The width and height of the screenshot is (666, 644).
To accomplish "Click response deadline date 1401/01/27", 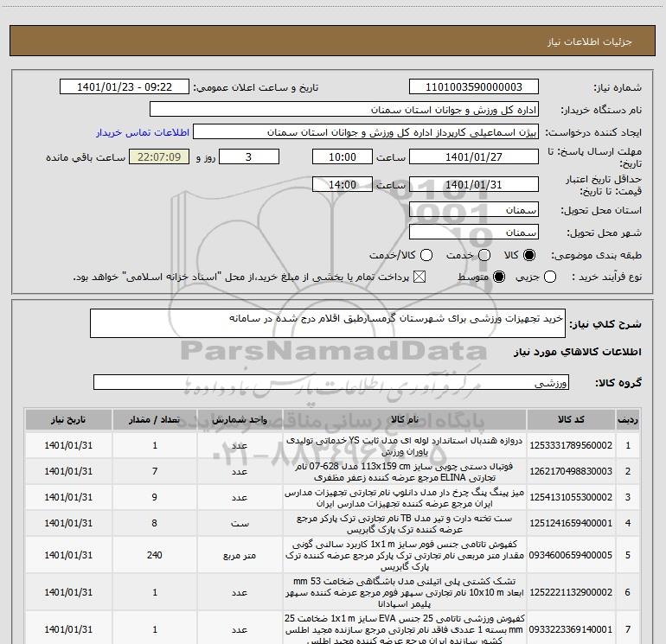I will point(474,157).
